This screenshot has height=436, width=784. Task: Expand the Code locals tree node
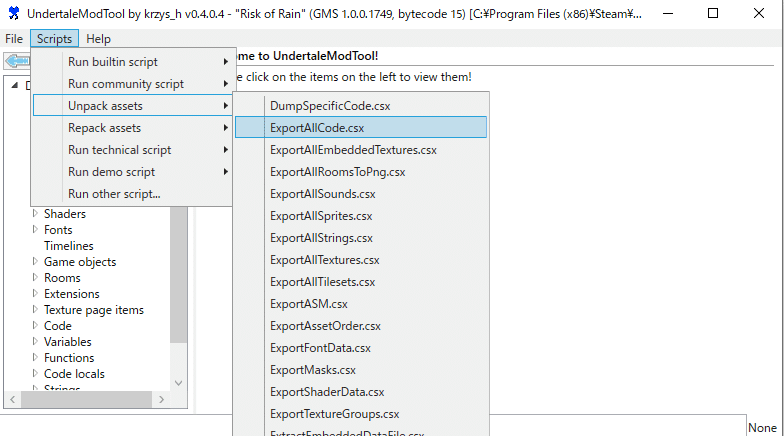click(x=35, y=374)
